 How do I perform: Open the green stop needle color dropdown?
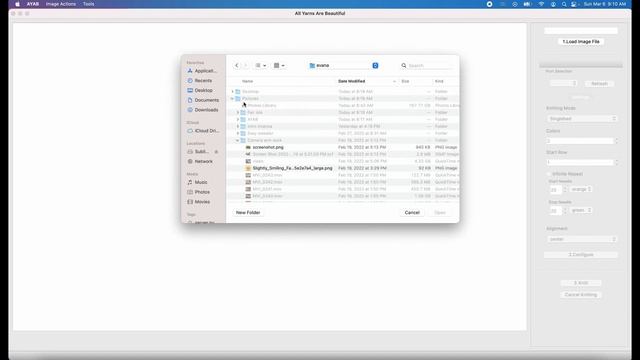pos(581,210)
